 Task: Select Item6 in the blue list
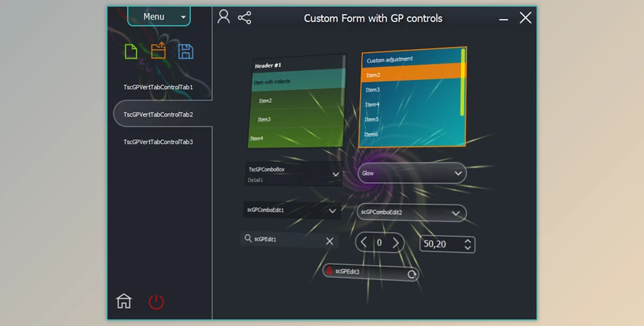(x=411, y=134)
